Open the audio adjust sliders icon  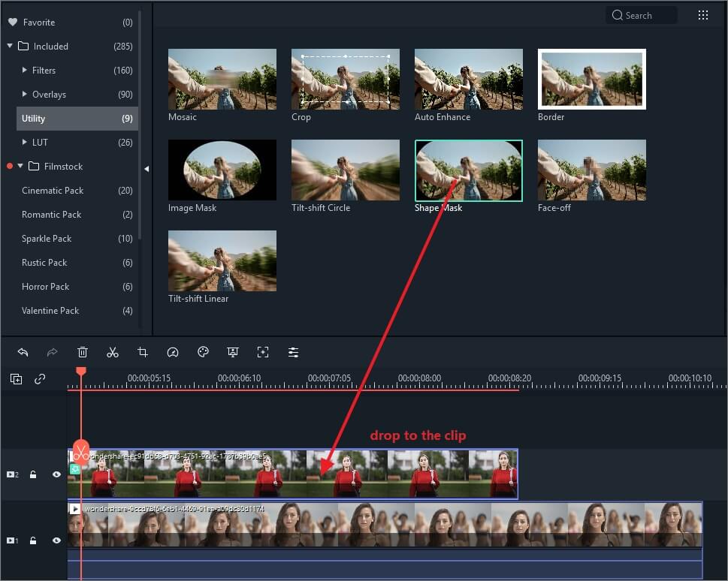(293, 352)
